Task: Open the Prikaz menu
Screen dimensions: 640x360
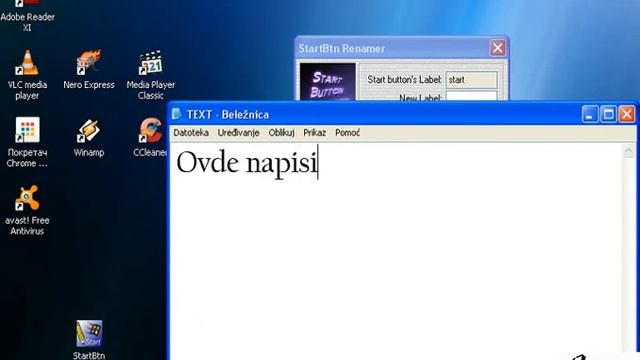Action: pos(314,133)
